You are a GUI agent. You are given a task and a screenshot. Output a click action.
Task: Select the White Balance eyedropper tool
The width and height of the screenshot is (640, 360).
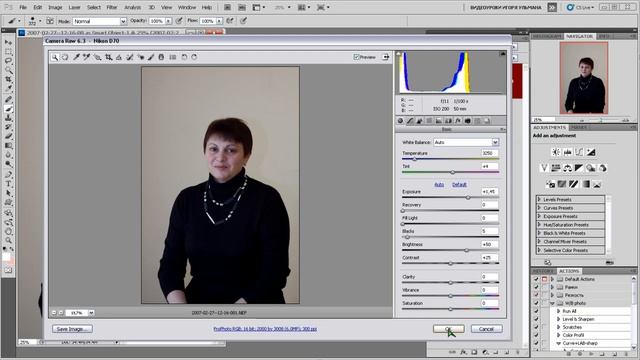(x=76, y=58)
